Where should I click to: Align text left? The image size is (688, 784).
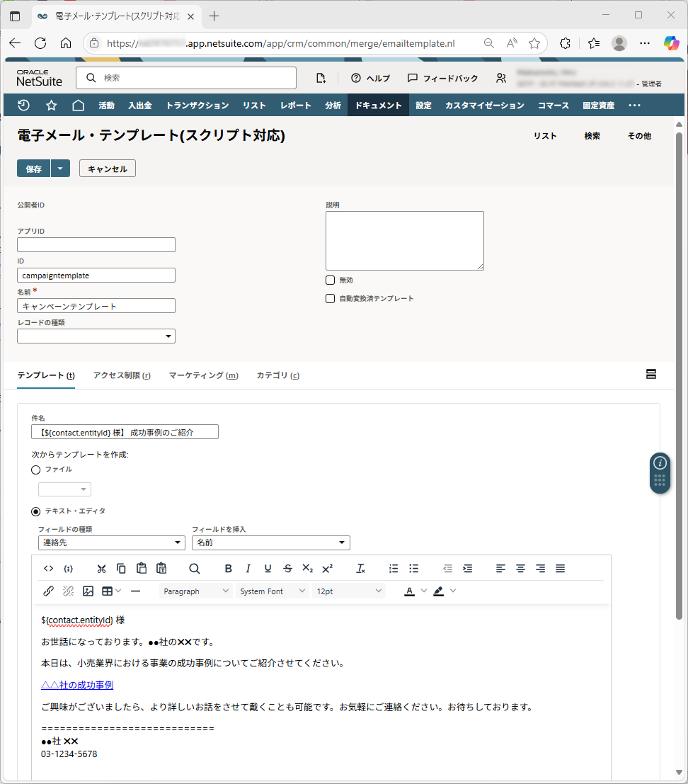coord(500,569)
